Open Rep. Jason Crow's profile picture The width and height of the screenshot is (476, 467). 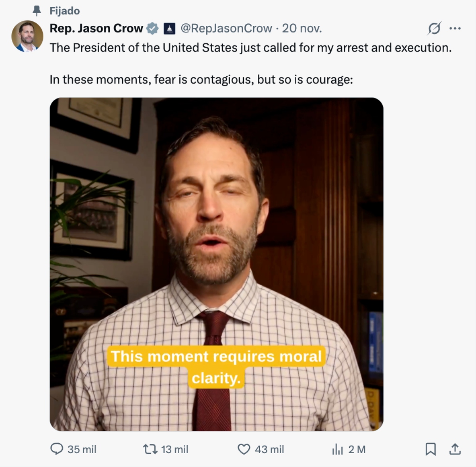point(27,36)
